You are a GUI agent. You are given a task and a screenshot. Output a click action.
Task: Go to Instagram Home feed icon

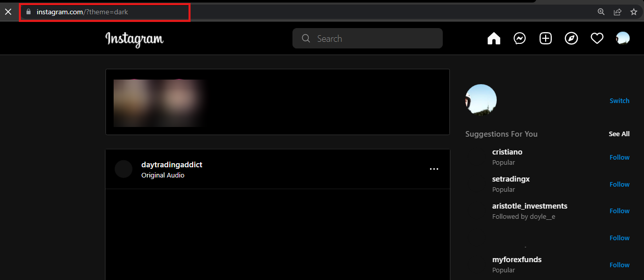pos(494,39)
